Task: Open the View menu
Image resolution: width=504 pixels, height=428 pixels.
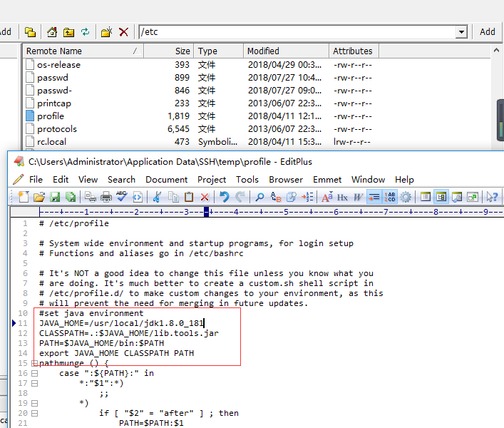Action: click(x=88, y=180)
